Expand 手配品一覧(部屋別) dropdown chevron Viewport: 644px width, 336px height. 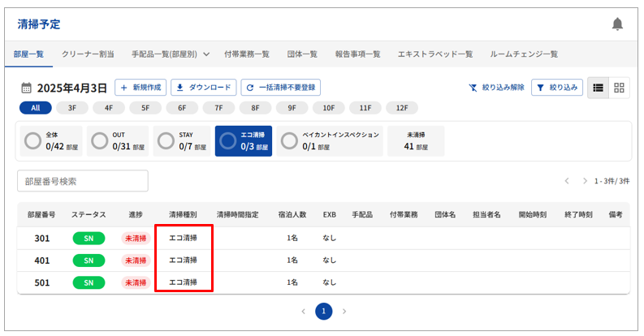pyautogui.click(x=205, y=54)
